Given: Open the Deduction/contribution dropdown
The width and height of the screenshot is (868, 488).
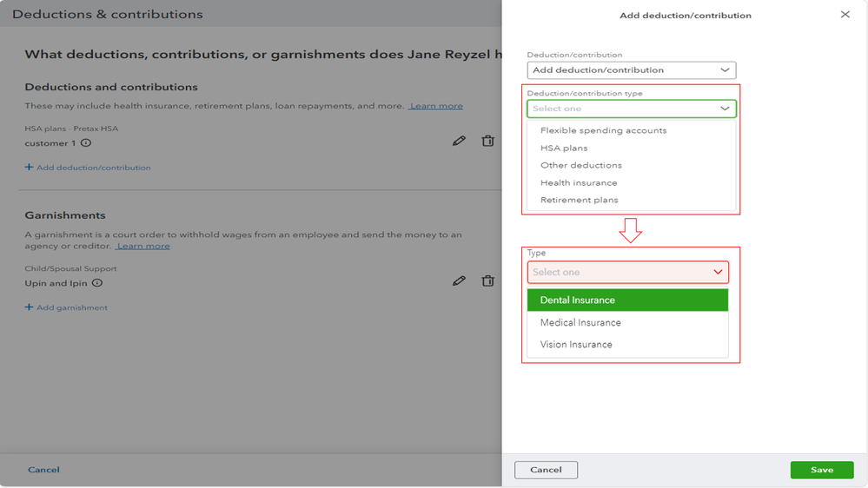Looking at the screenshot, I should (631, 70).
